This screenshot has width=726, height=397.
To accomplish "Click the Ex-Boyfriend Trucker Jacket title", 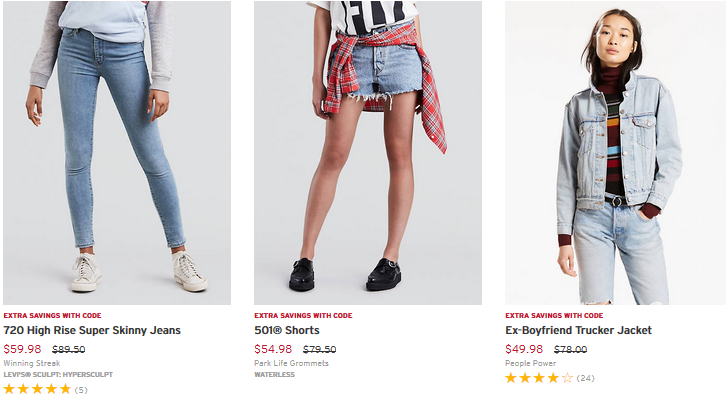I will tap(578, 330).
